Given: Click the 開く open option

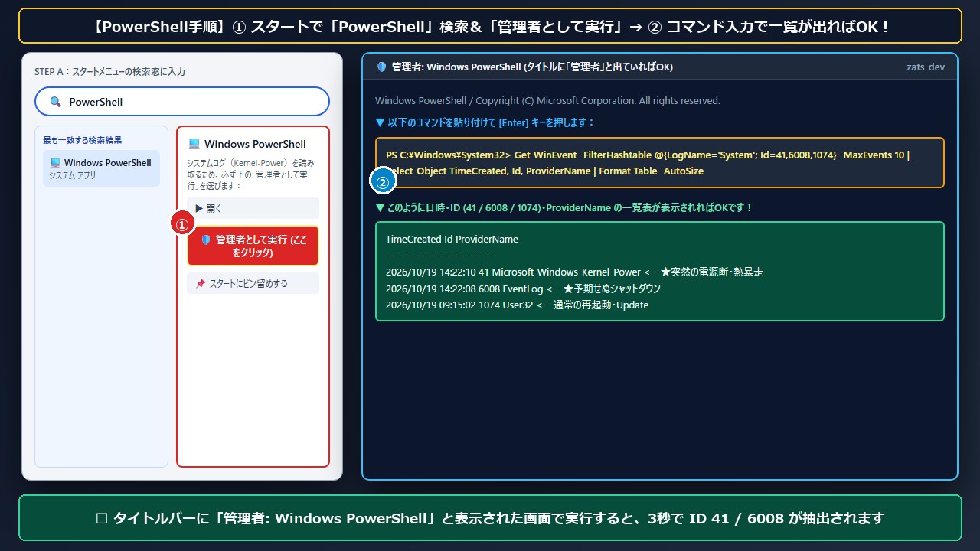Looking at the screenshot, I should coord(253,208).
